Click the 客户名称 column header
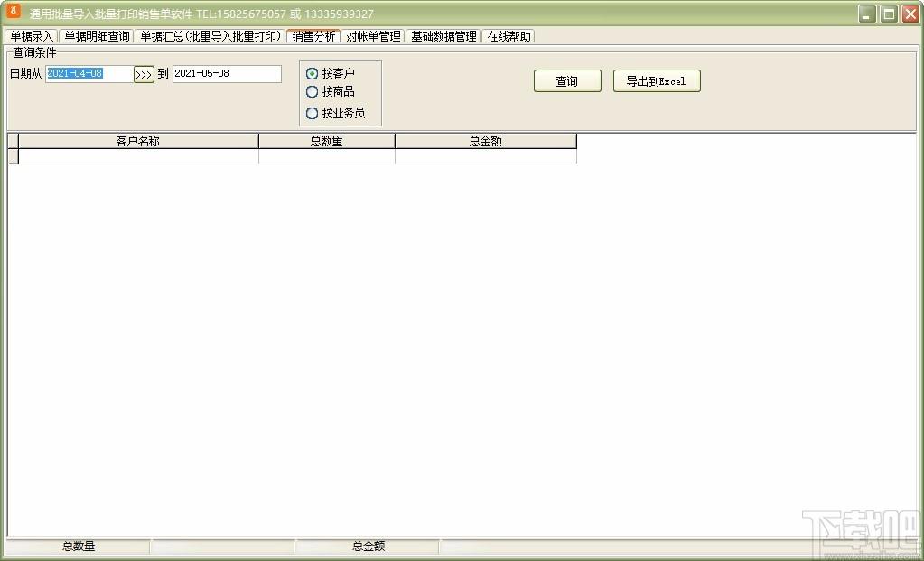Image resolution: width=924 pixels, height=561 pixels. 138,141
